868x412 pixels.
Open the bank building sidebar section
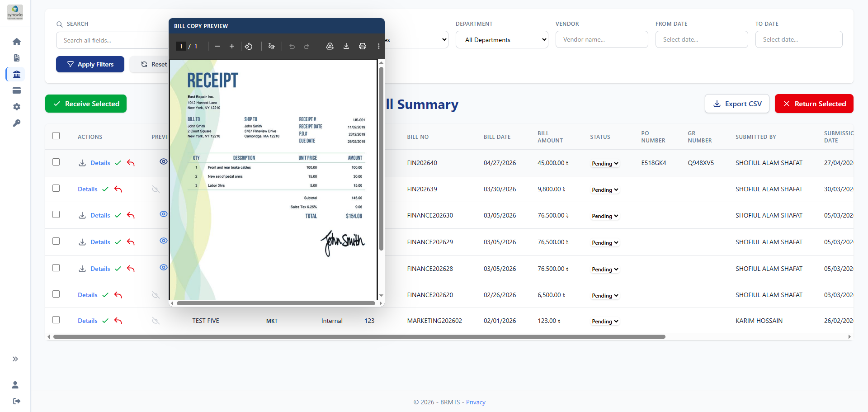(17, 74)
